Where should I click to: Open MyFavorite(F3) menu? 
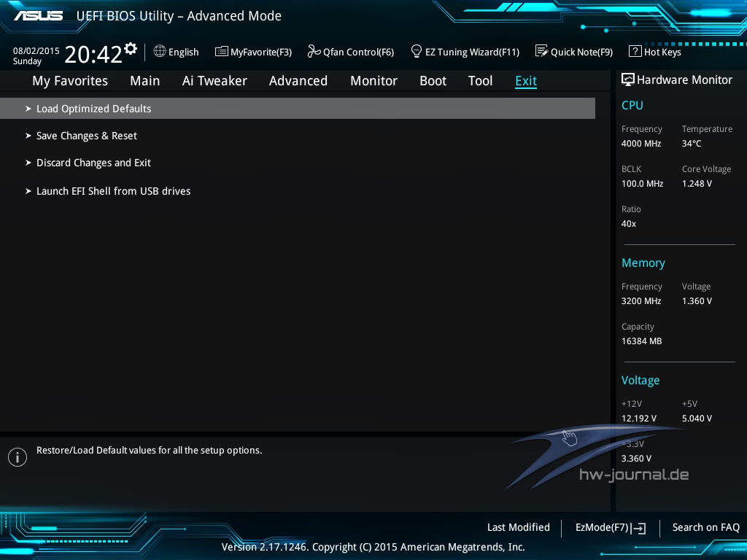click(261, 52)
